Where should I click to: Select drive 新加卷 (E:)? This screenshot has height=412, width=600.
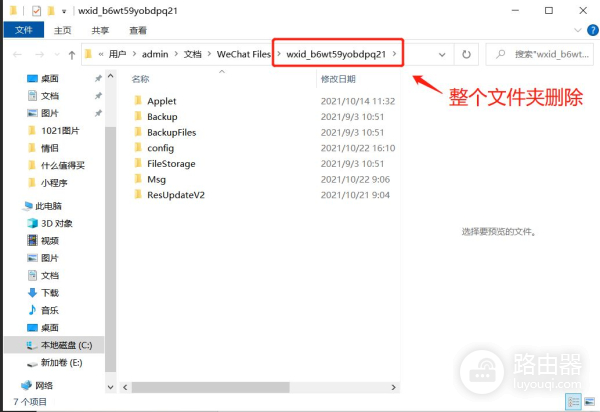pyautogui.click(x=62, y=362)
